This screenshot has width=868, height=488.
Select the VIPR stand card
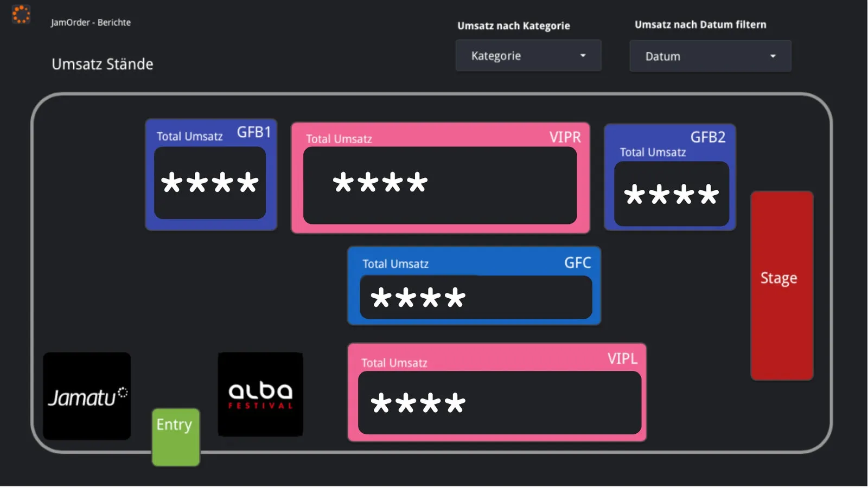click(x=441, y=178)
